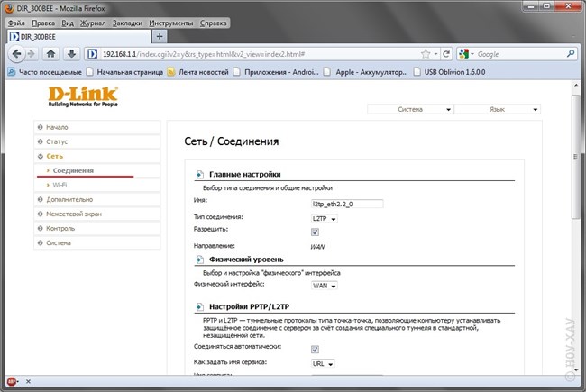
Task: Click the scrollbar down arrow
Action: (x=575, y=370)
